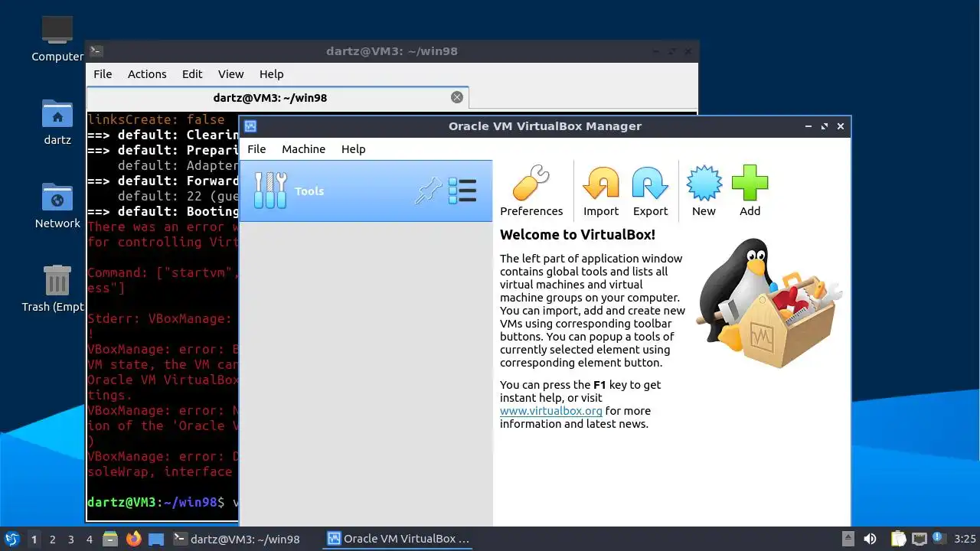Open the Actions menu in the terminal

pyautogui.click(x=147, y=74)
